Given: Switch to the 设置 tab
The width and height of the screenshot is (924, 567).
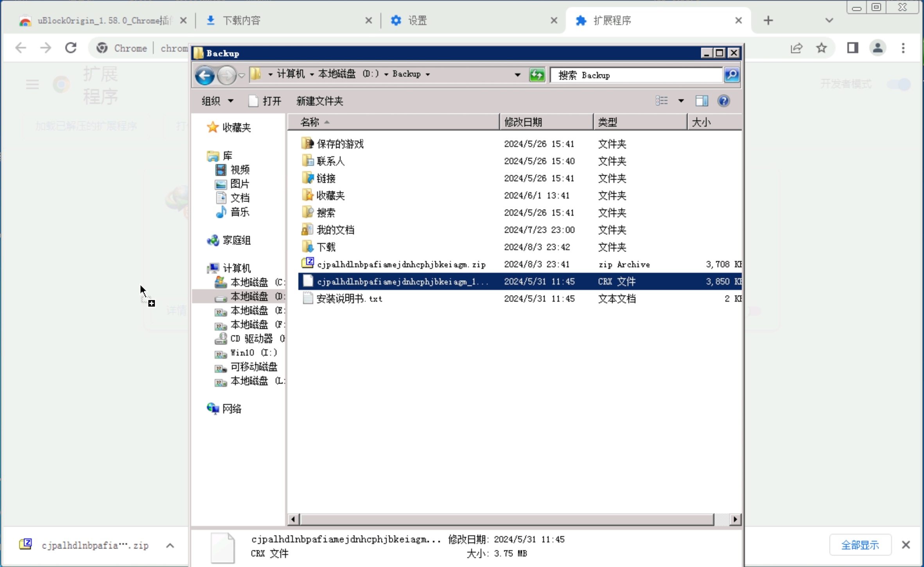Looking at the screenshot, I should tap(418, 20).
